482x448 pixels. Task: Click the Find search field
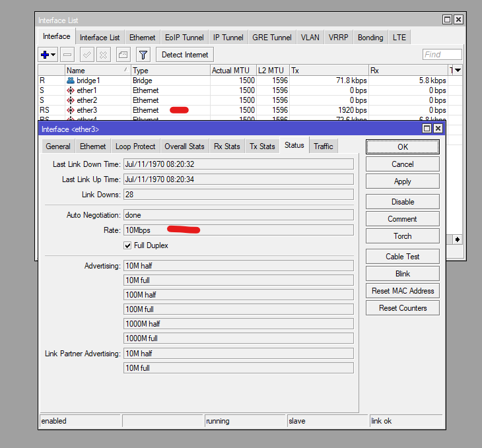coord(442,55)
